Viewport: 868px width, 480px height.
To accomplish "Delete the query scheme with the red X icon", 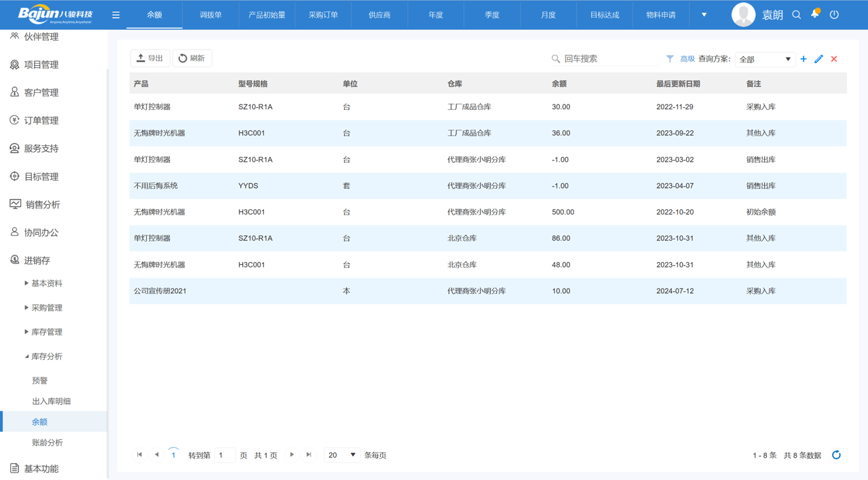I will coord(834,59).
